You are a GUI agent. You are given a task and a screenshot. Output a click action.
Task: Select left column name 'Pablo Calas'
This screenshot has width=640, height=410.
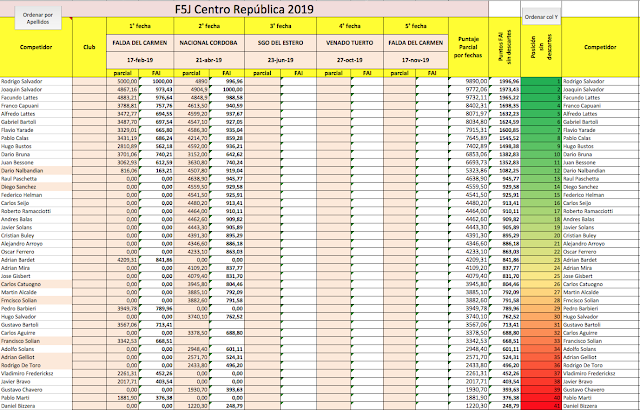tap(15, 138)
